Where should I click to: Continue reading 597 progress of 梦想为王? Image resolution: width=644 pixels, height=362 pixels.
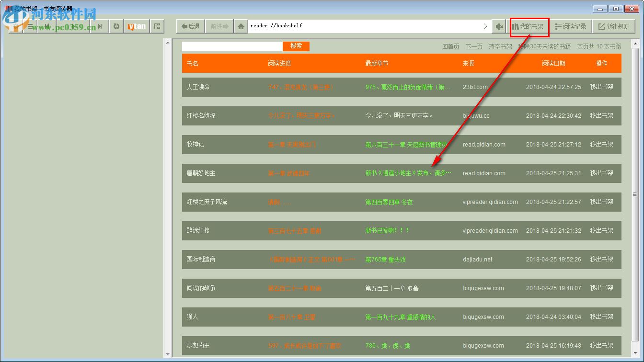305,346
